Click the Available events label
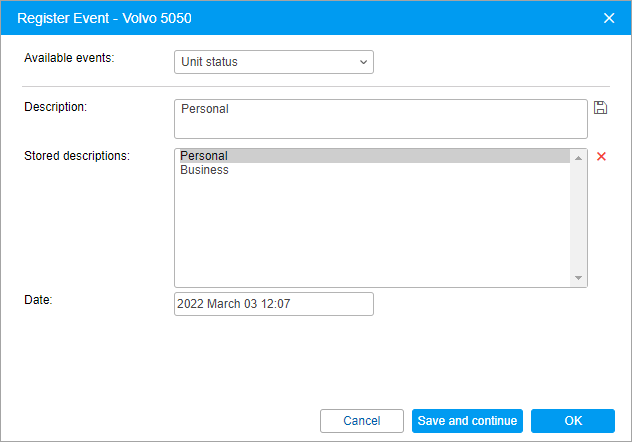Image resolution: width=632 pixels, height=442 pixels. [x=70, y=57]
